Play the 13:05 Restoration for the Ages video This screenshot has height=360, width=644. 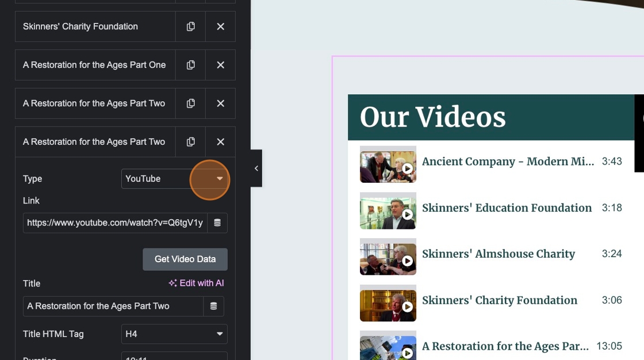407,353
